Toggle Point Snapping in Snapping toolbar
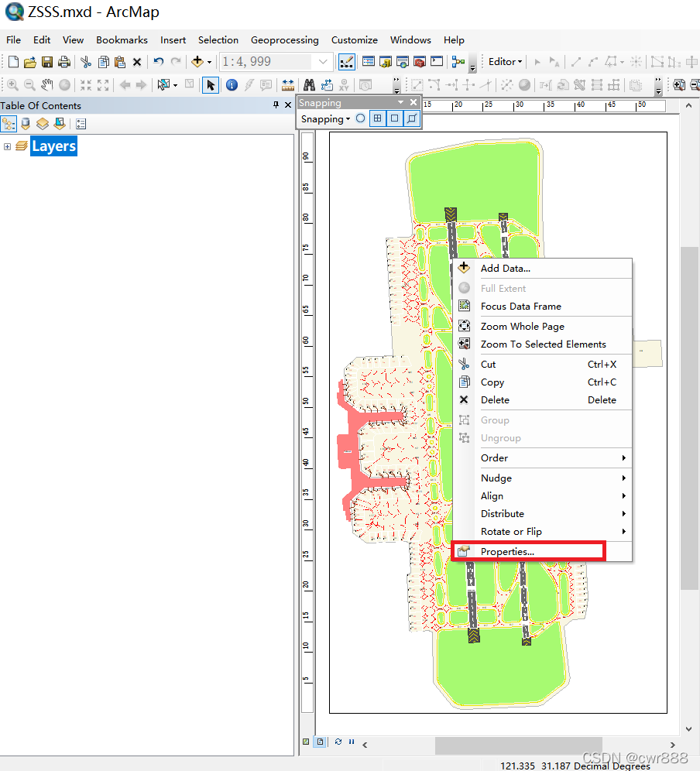Viewport: 700px width, 771px height. (x=361, y=118)
